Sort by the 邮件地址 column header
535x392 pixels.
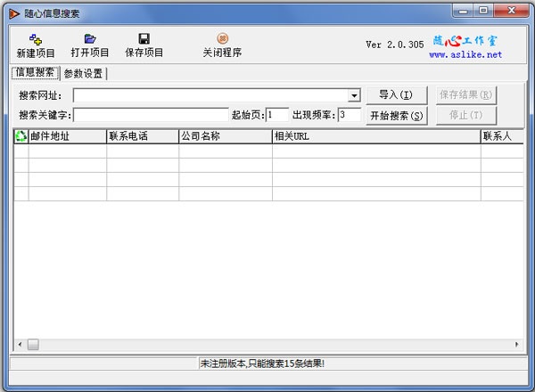click(x=67, y=136)
